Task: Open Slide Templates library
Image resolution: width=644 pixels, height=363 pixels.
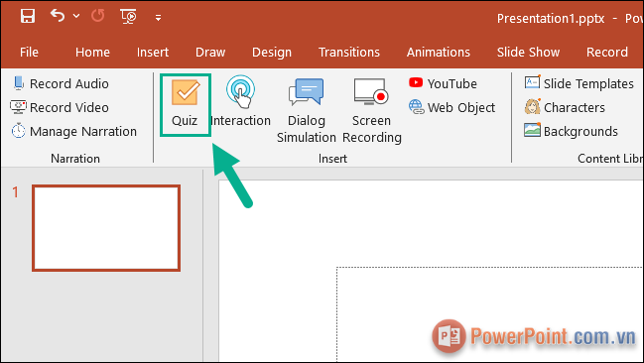Action: click(579, 83)
